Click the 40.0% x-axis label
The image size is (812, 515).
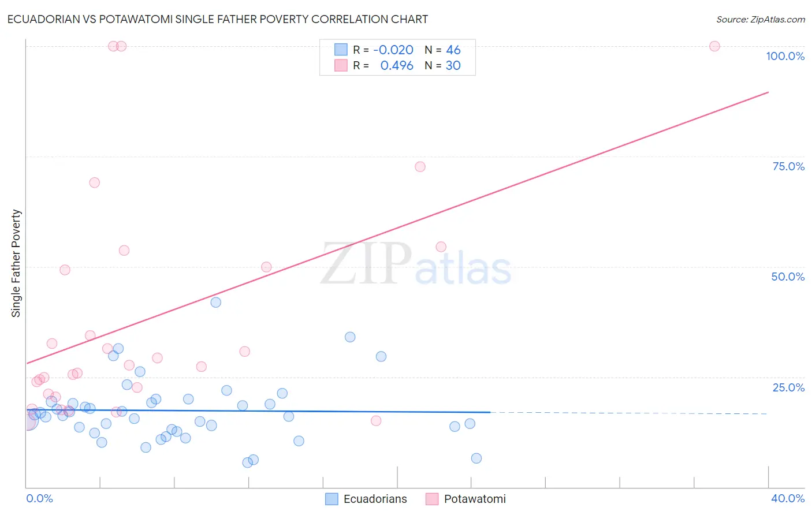(x=788, y=498)
